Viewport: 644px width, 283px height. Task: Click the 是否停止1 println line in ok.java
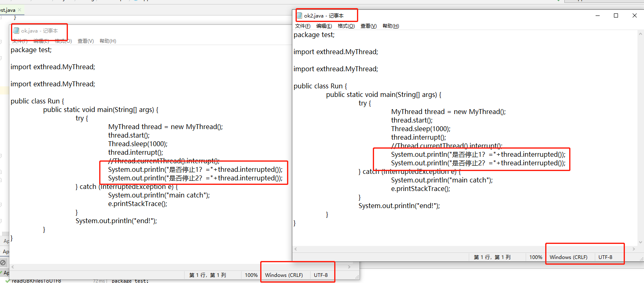[x=195, y=170]
